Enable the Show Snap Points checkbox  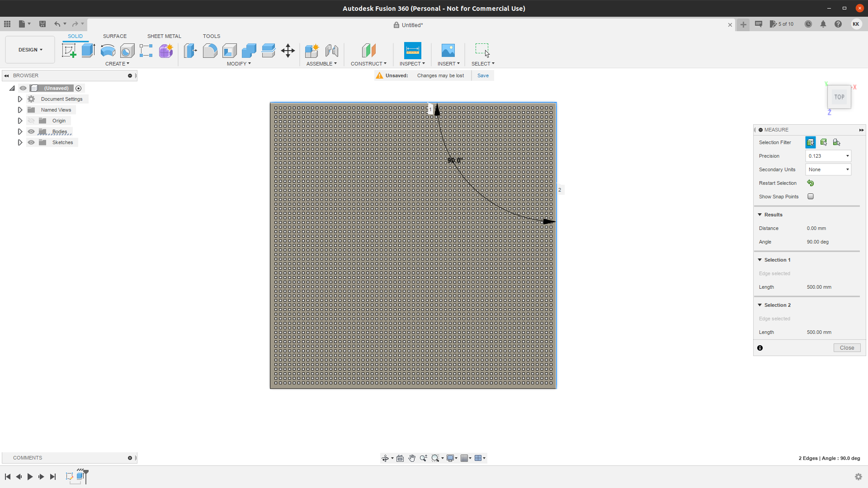click(x=811, y=197)
